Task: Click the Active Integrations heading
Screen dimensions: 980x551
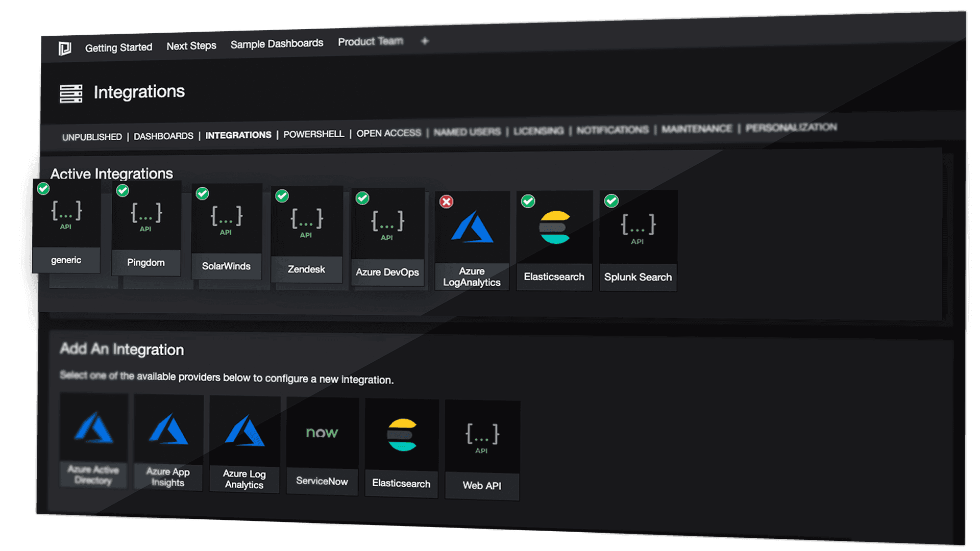Action: click(112, 173)
